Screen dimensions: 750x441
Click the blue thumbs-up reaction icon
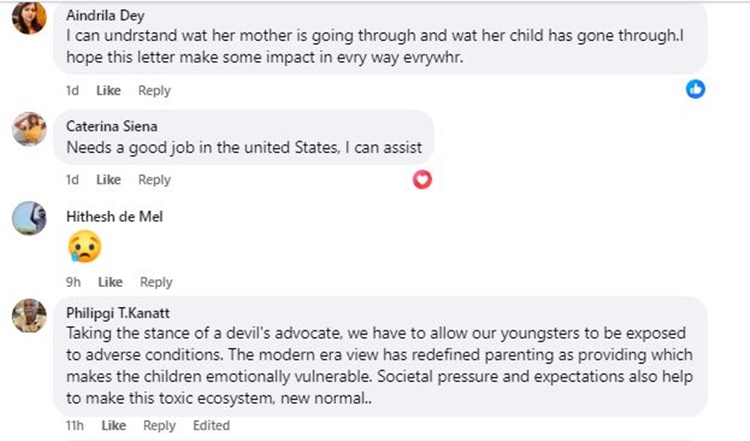click(x=696, y=89)
